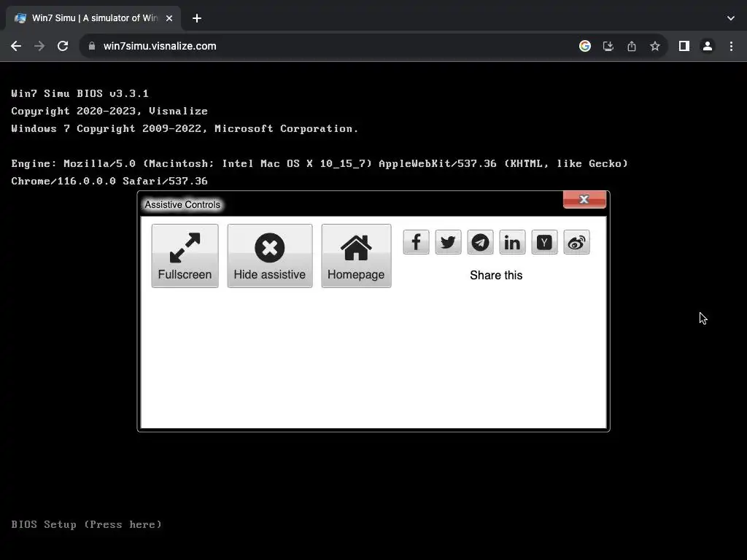The image size is (747, 560).
Task: Click the Copyright 2020-2023, Visnalize line
Action: [109, 111]
